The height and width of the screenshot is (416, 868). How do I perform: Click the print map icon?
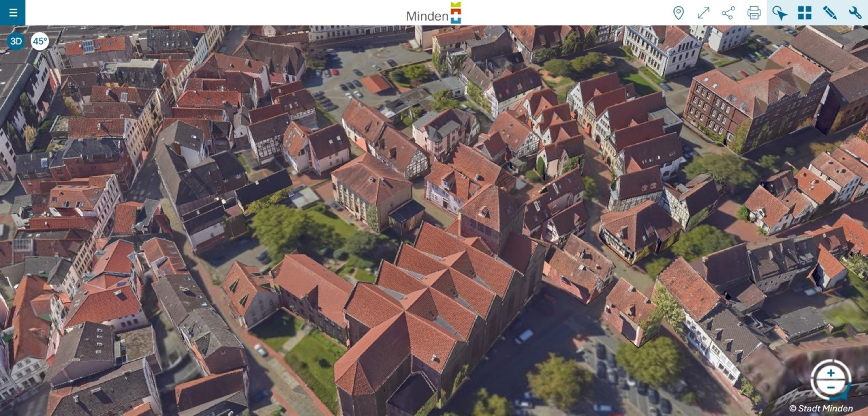tap(754, 13)
